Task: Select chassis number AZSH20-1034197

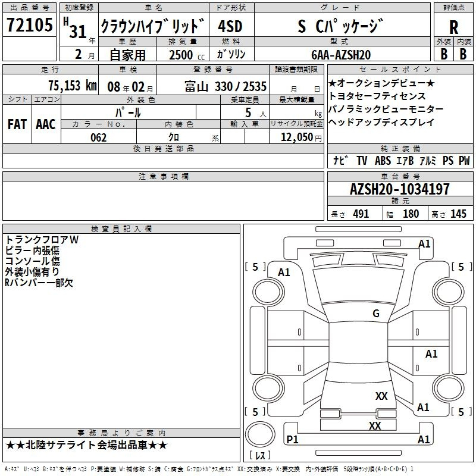Action: pyautogui.click(x=399, y=189)
